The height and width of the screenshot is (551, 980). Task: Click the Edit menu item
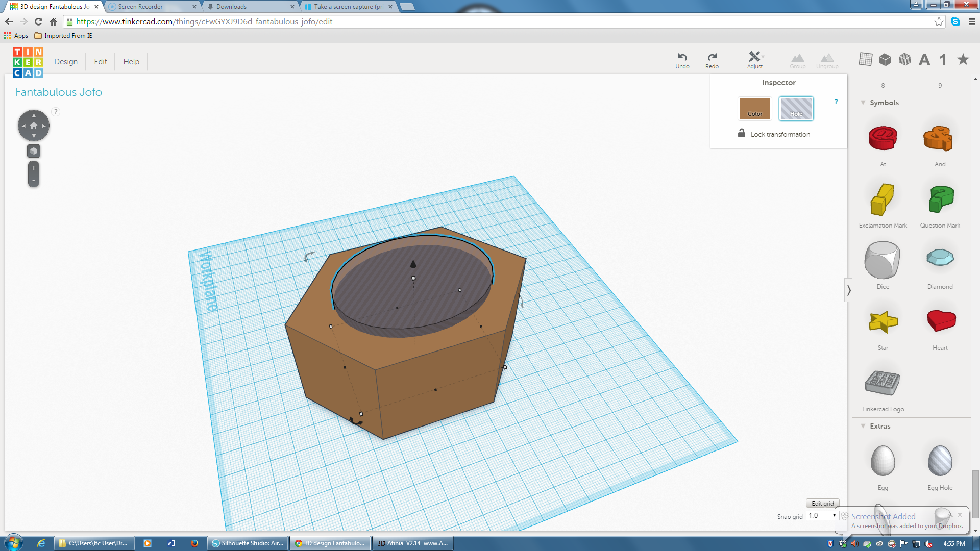100,61
